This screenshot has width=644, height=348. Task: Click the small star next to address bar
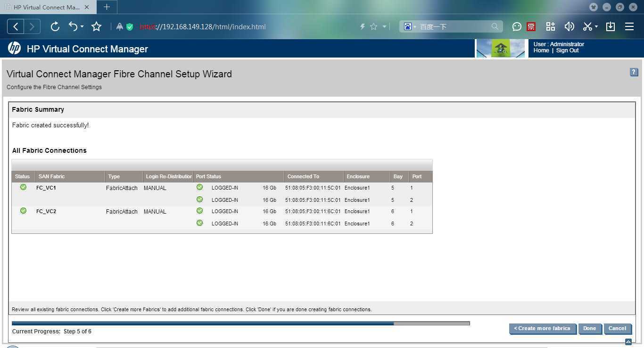tap(373, 26)
